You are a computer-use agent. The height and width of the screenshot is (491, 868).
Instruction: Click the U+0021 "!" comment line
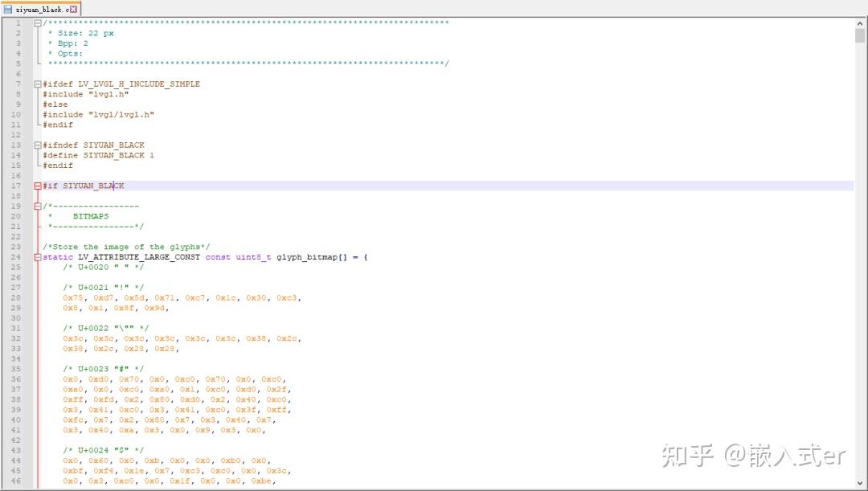pyautogui.click(x=104, y=288)
